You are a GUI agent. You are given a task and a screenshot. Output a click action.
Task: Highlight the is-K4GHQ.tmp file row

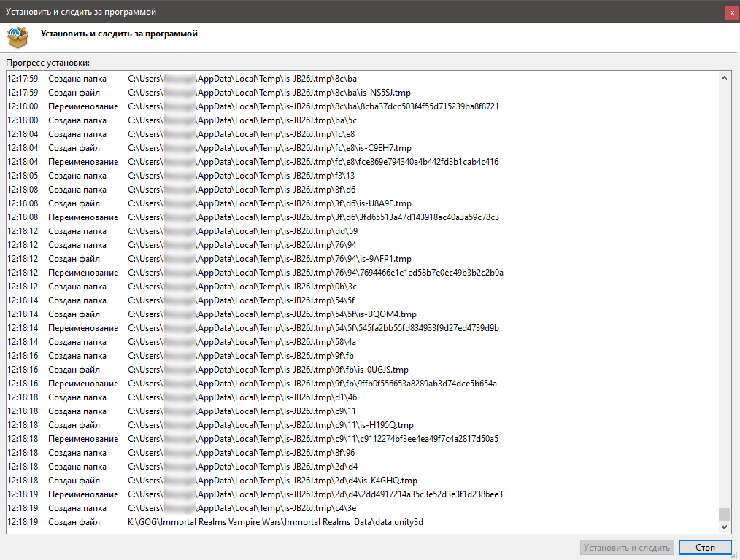tap(272, 481)
